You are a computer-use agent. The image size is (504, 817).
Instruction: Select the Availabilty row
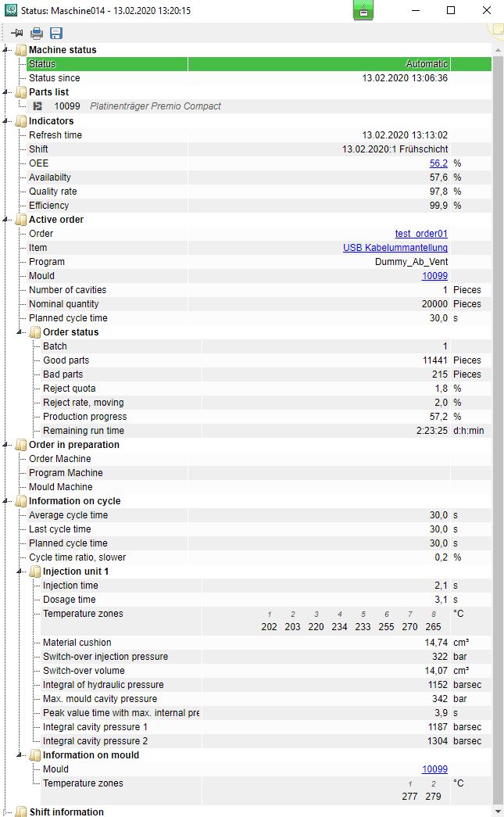click(x=259, y=177)
